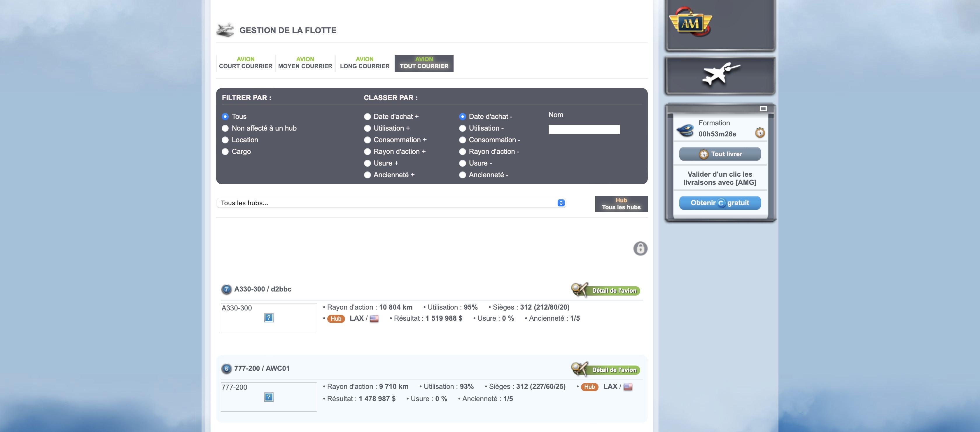Select Non affecté à un hub filter
Screen dimensions: 980x432
tap(225, 129)
